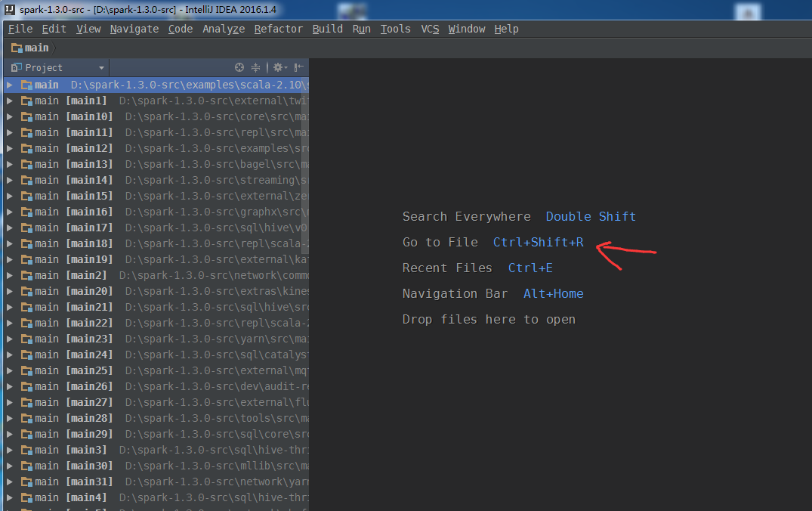This screenshot has height=511, width=812.
Task: Select main [main24] sql\catalys row
Action: point(156,355)
